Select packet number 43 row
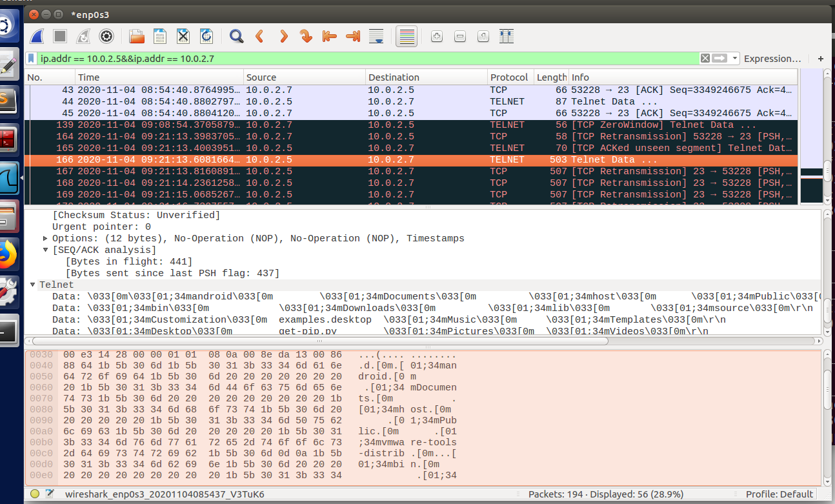The height and width of the screenshot is (504, 835). pos(411,90)
